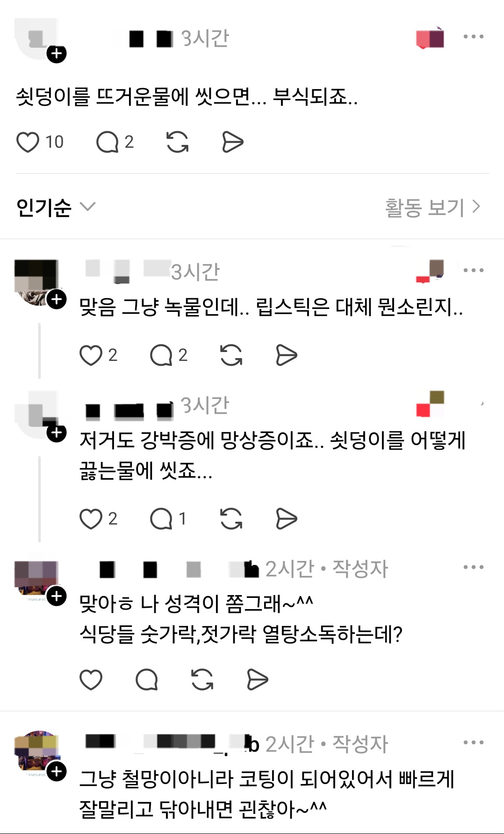Open 활동 보기 activity view
The width and height of the screenshot is (504, 834).
click(432, 207)
